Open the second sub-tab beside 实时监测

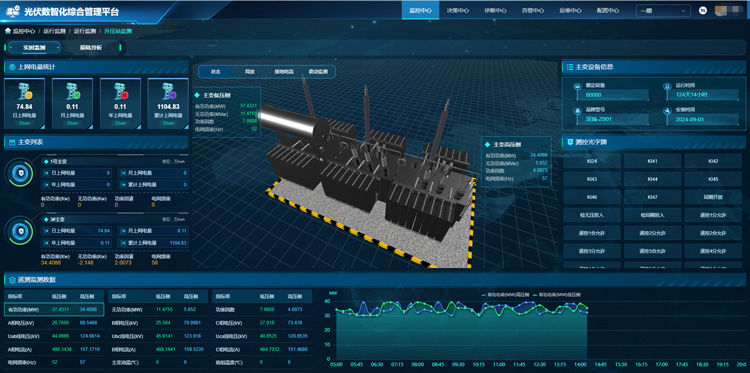click(90, 47)
